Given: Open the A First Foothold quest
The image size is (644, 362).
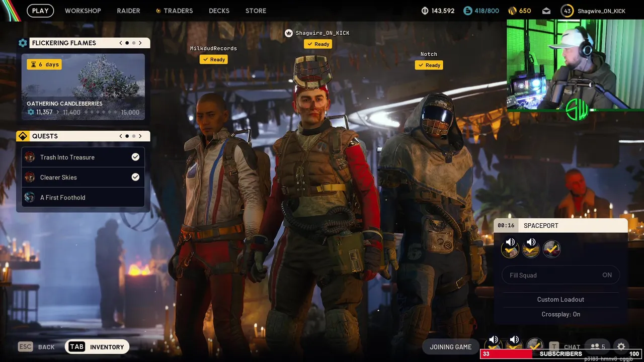Looking at the screenshot, I should coord(83,197).
